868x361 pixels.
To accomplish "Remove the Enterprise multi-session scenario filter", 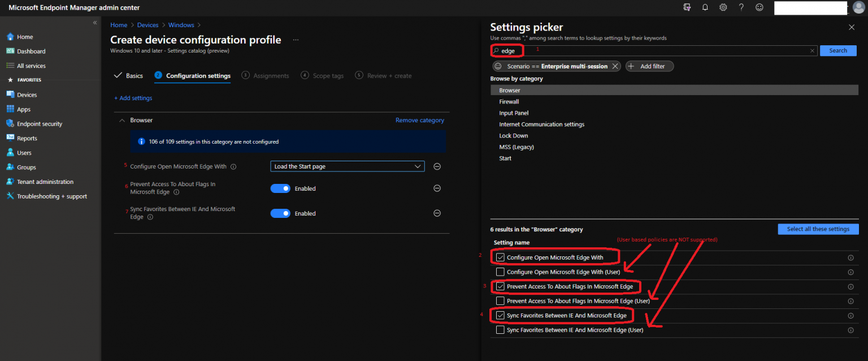I will pyautogui.click(x=615, y=66).
